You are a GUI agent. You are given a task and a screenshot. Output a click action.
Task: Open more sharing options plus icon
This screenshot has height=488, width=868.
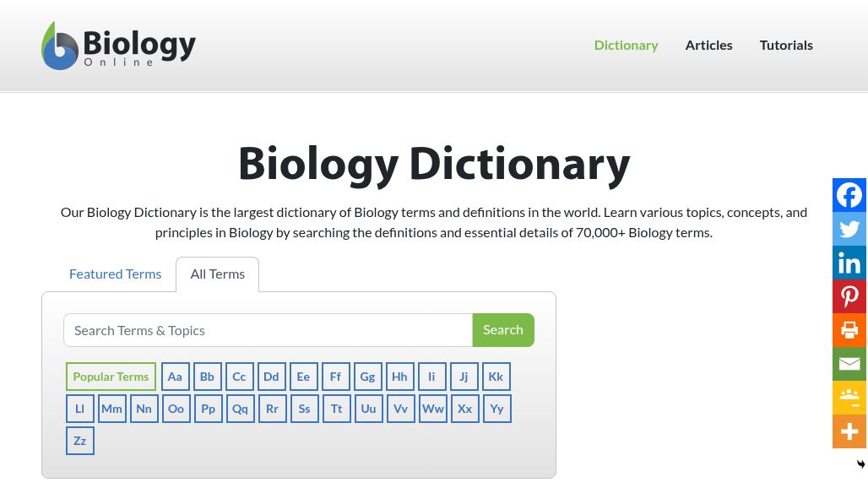[x=849, y=431]
